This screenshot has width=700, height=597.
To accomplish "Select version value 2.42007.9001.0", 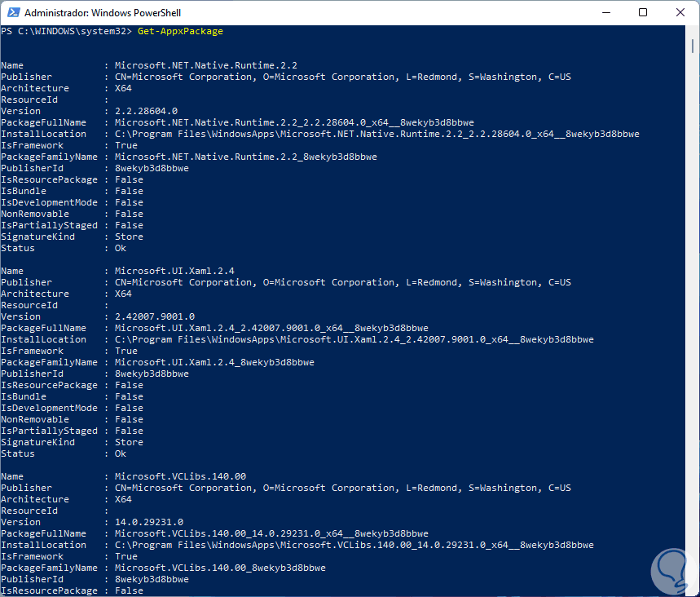I will coord(155,316).
